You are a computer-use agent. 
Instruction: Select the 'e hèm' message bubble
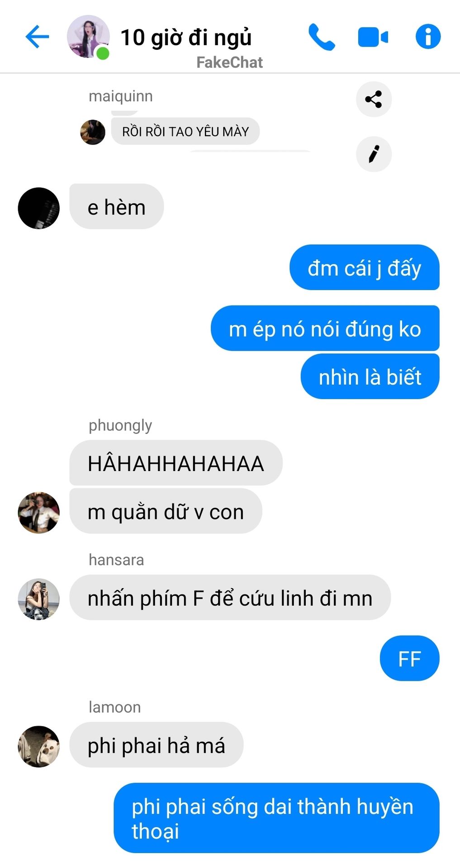(117, 207)
